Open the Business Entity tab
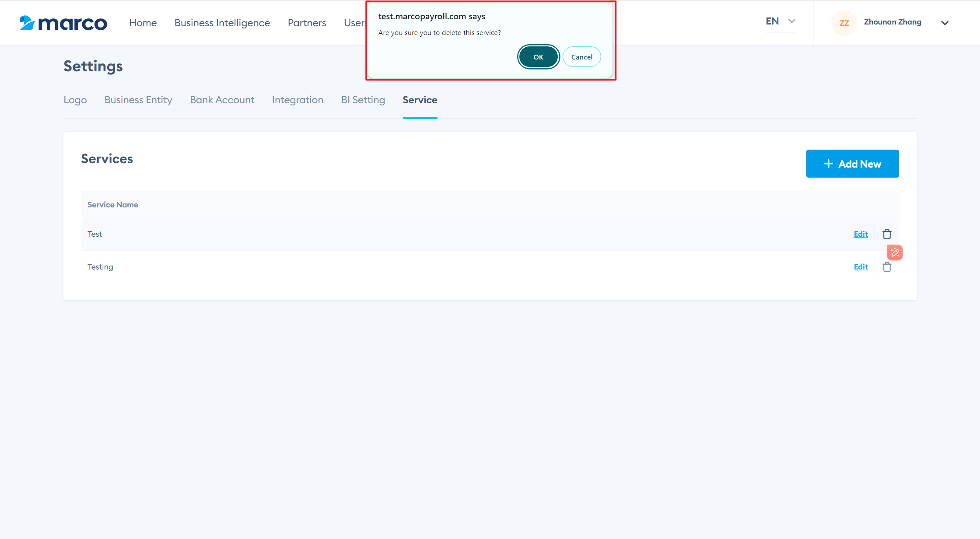 138,100
